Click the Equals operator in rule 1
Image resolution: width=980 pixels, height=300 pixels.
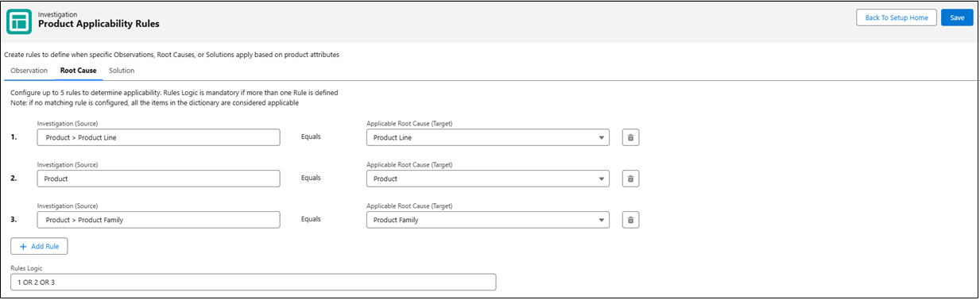pyautogui.click(x=311, y=137)
